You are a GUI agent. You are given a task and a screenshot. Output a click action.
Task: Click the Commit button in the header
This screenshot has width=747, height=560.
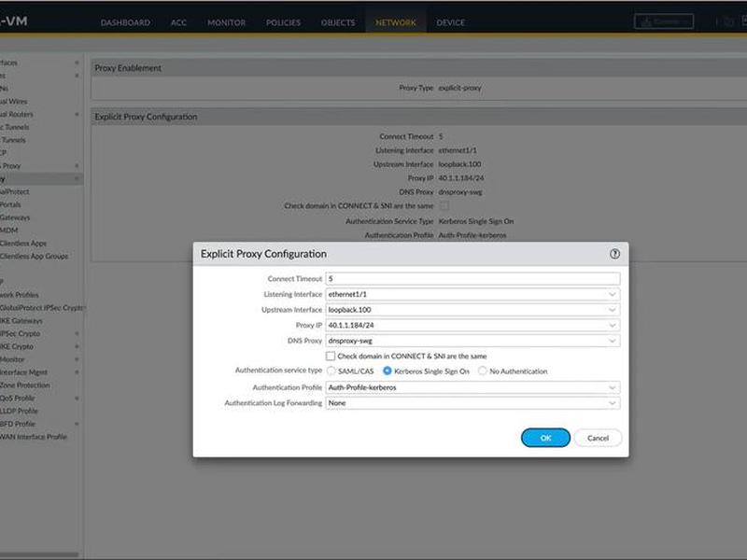(664, 21)
